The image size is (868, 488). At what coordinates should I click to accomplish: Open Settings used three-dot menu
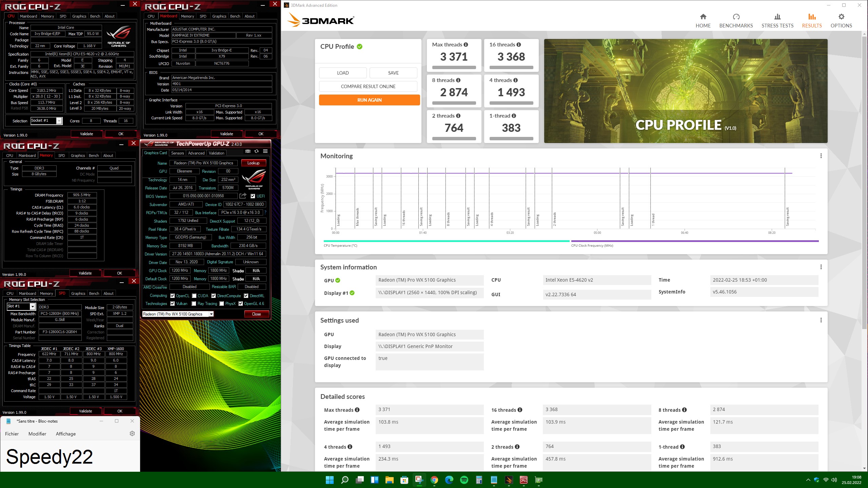(x=821, y=320)
